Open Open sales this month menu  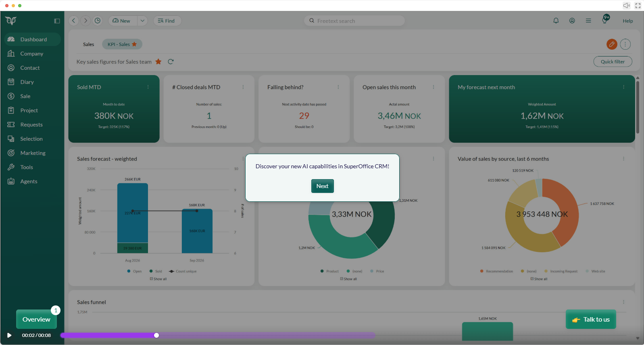(434, 87)
